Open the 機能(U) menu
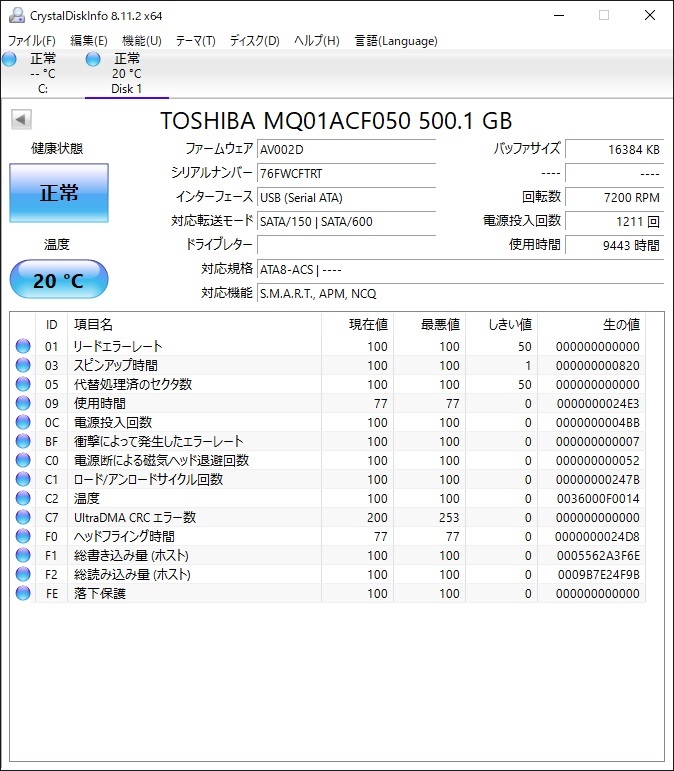This screenshot has height=771, width=674. point(141,41)
